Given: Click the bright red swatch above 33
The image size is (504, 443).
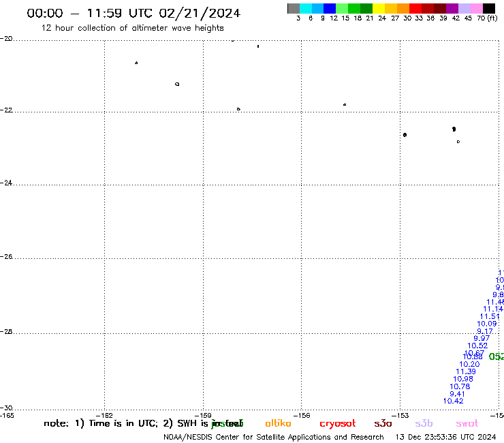Looking at the screenshot, I should coord(415,8).
